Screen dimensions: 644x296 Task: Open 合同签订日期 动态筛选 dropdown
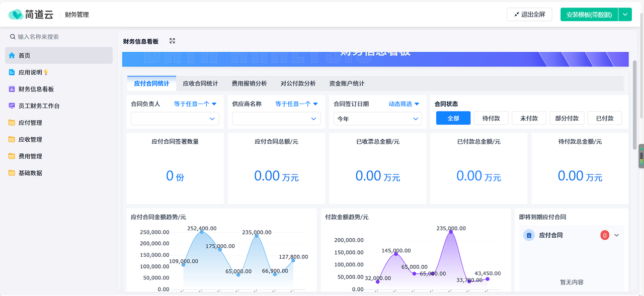tap(404, 104)
